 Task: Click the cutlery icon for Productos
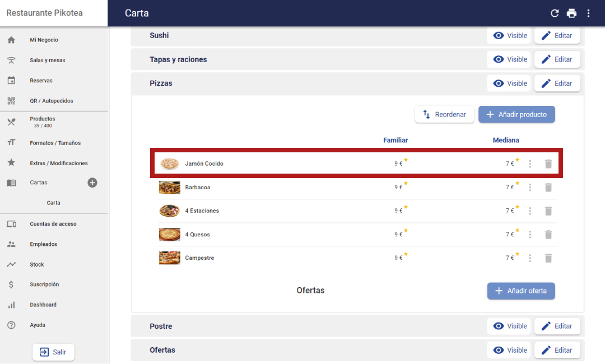(11, 122)
